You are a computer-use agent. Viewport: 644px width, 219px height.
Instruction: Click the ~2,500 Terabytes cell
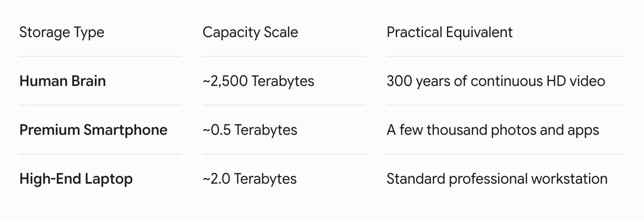(x=258, y=82)
